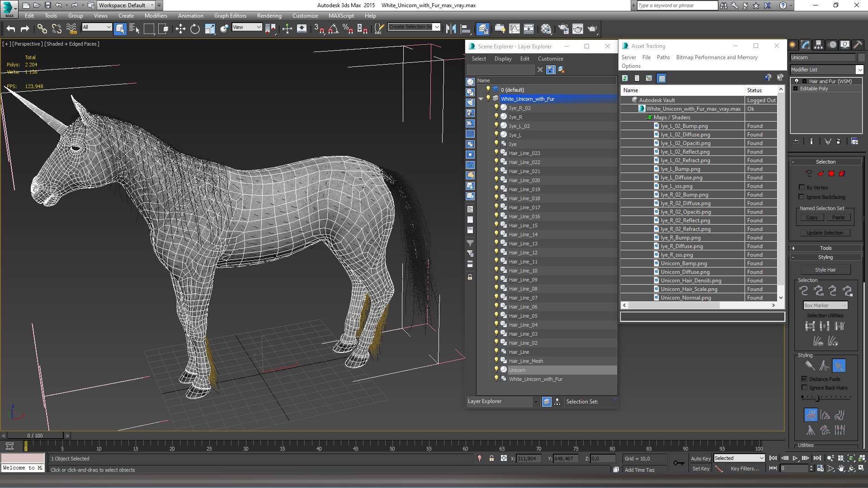Viewport: 868px width, 488px height.
Task: Open Layer Explorer dropdown at bottom
Action: (x=503, y=401)
